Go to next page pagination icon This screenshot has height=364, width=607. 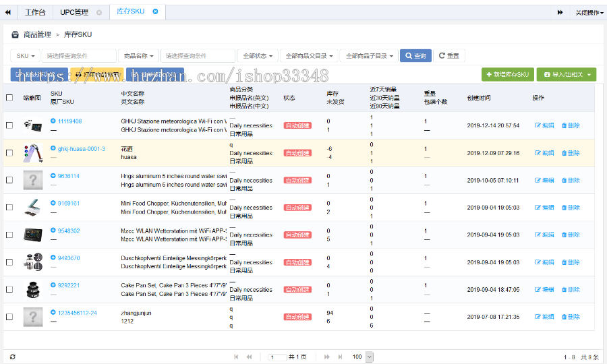click(327, 357)
